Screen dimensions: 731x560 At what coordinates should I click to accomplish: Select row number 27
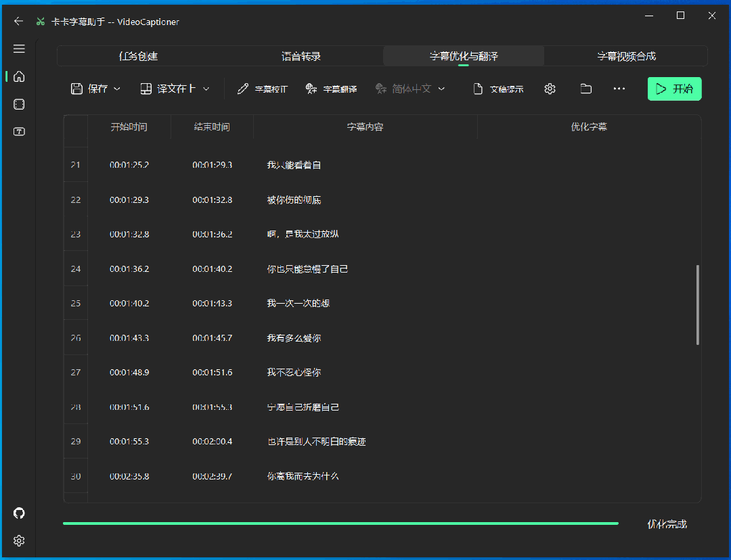[76, 372]
